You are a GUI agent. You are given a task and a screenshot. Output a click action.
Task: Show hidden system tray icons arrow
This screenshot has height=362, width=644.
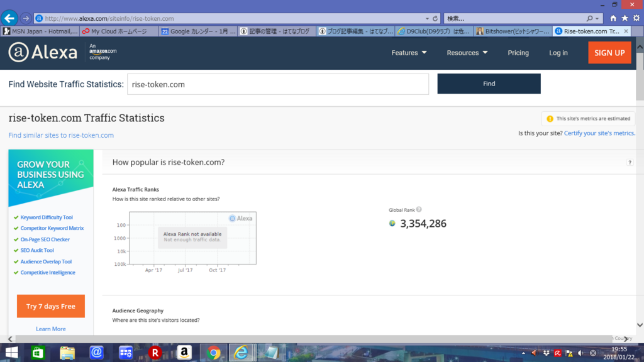point(523,353)
